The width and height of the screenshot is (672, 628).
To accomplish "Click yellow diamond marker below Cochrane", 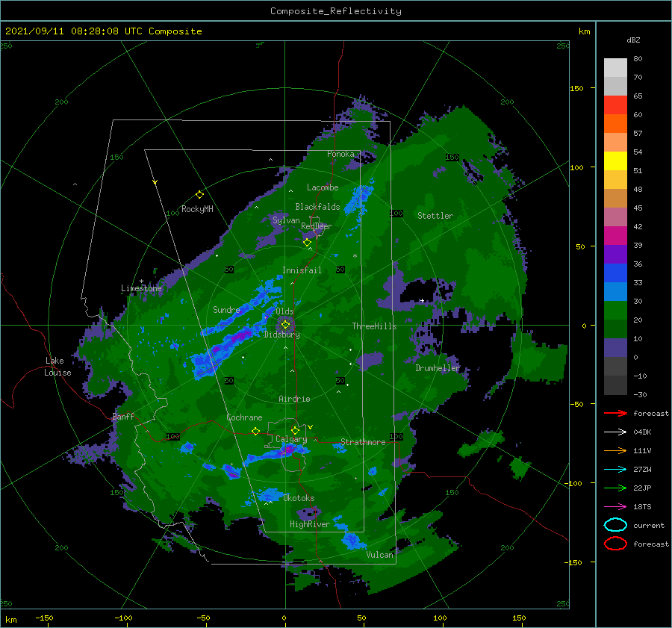I will 255,431.
